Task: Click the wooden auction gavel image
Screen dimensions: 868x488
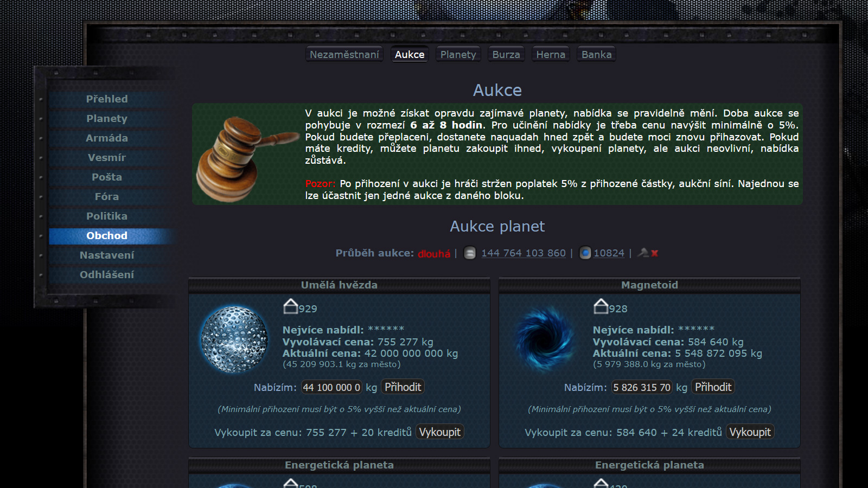Action: pyautogui.click(x=245, y=157)
